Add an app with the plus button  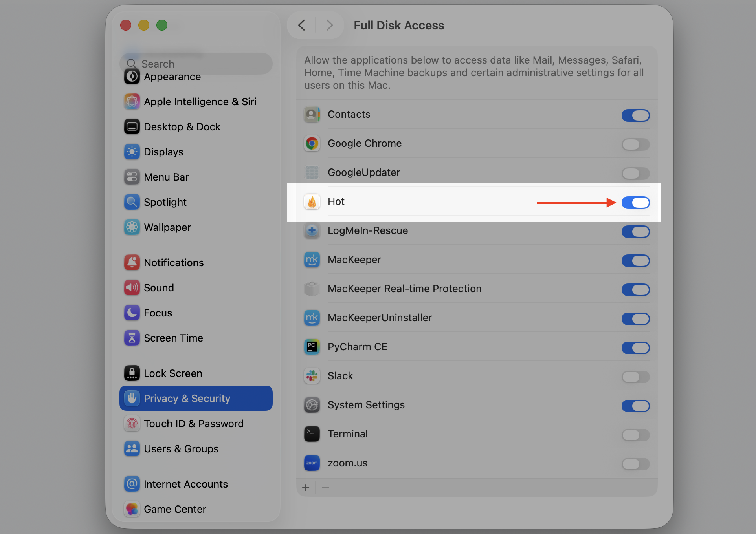pos(306,488)
